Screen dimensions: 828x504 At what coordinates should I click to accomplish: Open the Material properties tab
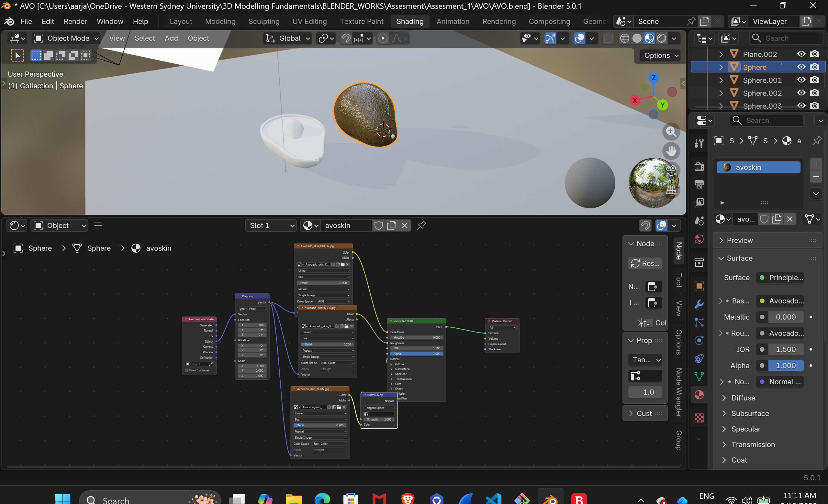coord(699,395)
